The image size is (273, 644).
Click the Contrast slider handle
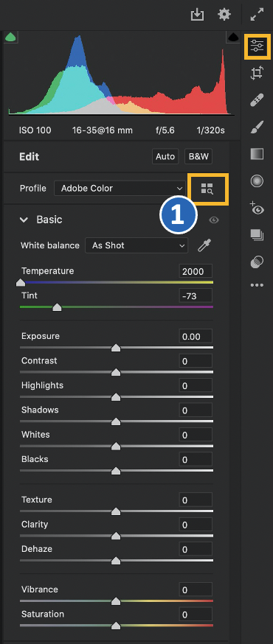(x=116, y=373)
